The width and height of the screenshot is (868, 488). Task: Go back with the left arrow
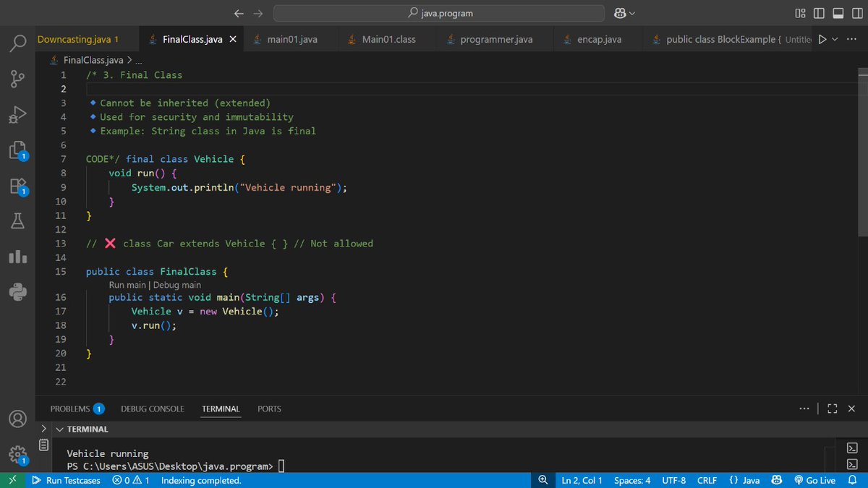pos(240,13)
